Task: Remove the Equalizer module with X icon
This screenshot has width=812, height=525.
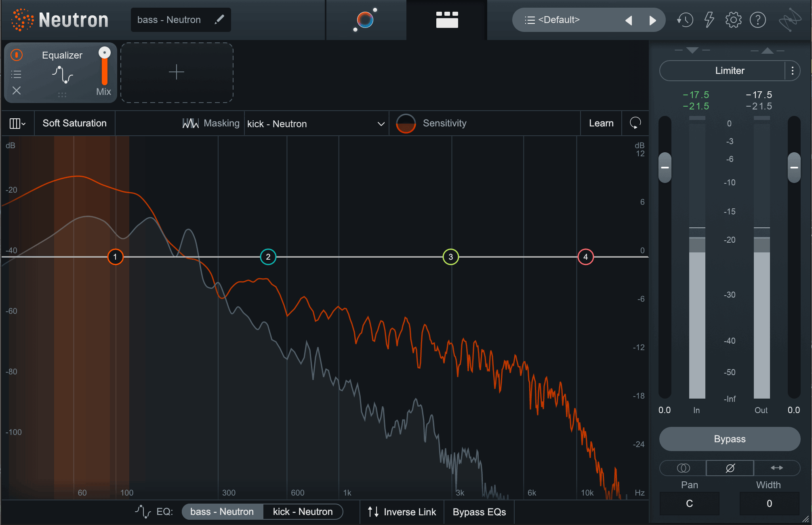Action: coord(17,90)
